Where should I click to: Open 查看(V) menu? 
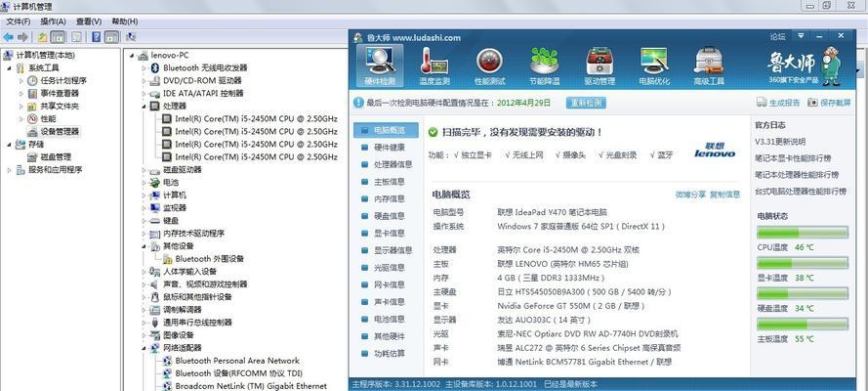pos(89,22)
